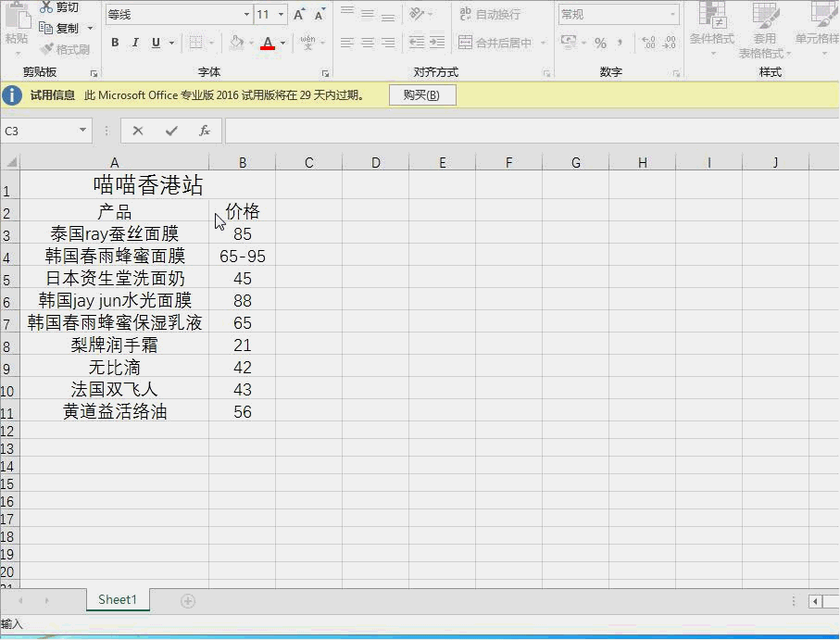
Task: Click the Select All corner triangle
Action: 10,162
